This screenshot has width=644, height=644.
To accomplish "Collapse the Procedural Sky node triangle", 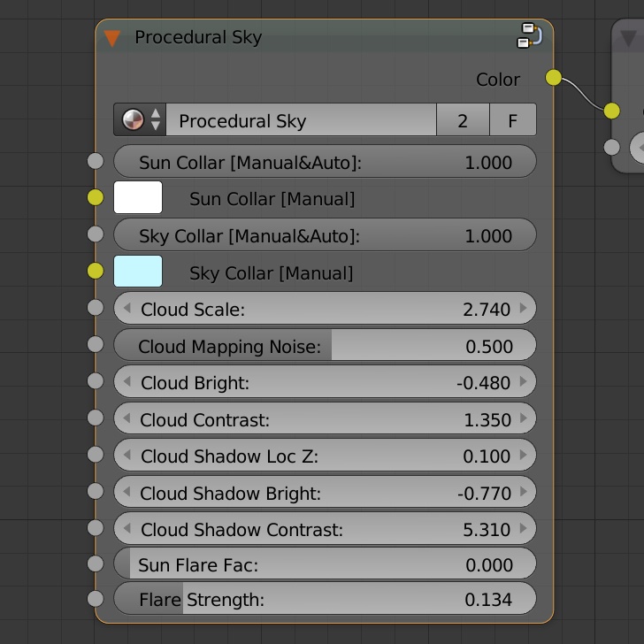I will point(111,38).
